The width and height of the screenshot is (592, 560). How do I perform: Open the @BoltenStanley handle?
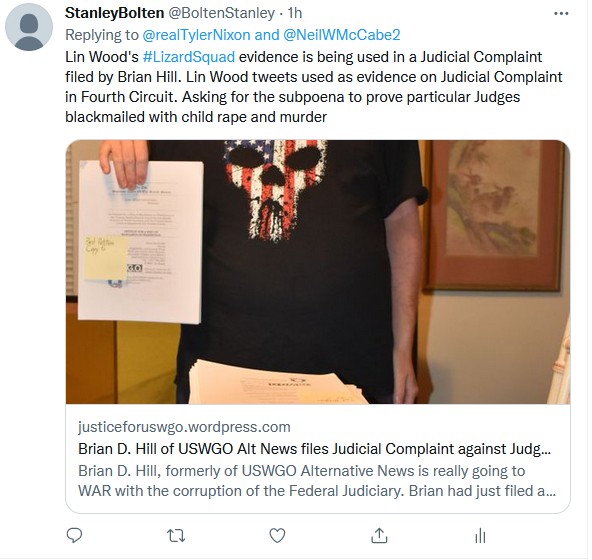tap(221, 13)
